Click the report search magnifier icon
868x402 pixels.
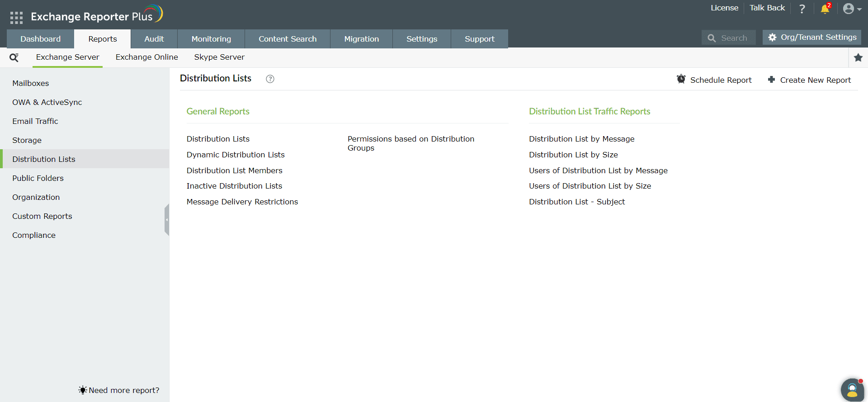(x=14, y=57)
